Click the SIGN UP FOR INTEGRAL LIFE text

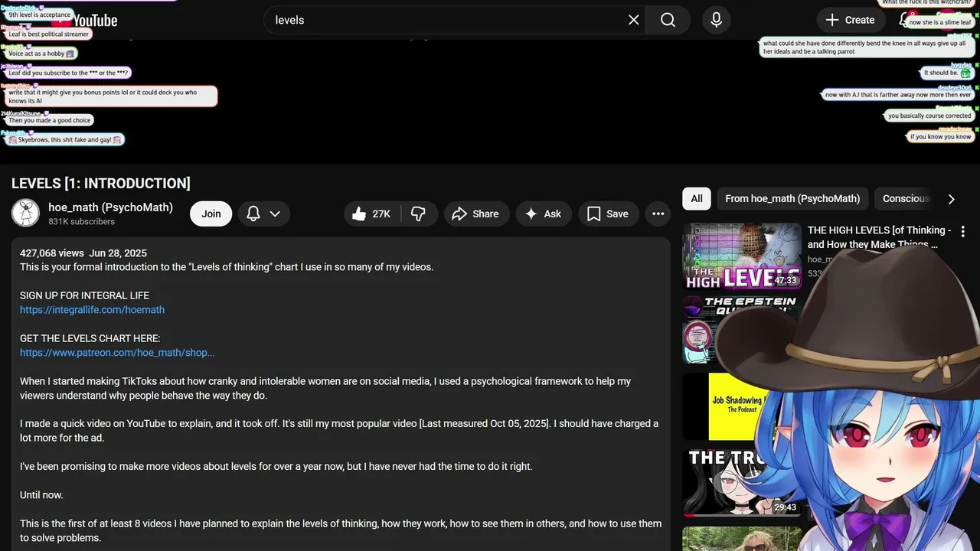pos(84,295)
